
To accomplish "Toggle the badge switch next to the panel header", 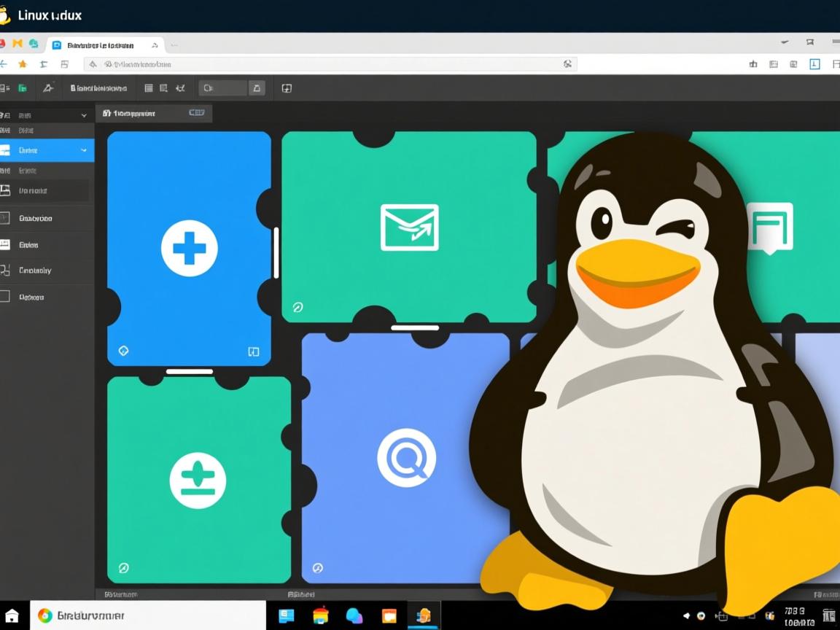I will pos(195,112).
